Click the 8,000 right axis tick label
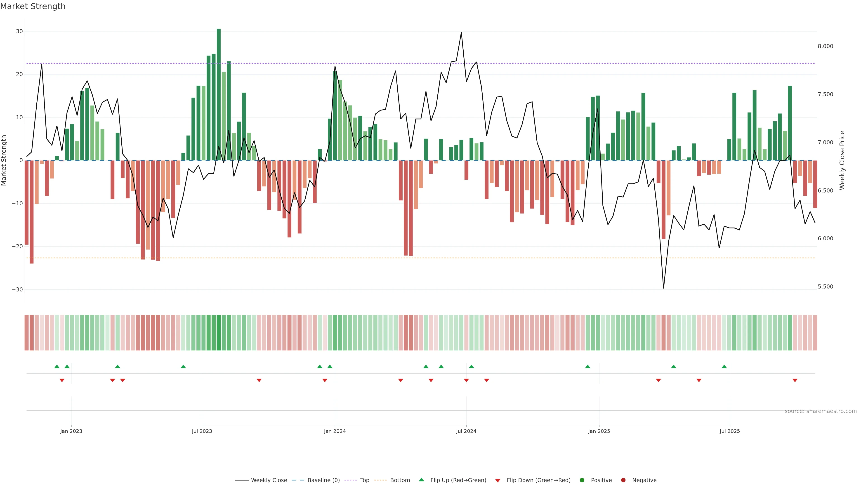The image size is (868, 488). coord(825,47)
